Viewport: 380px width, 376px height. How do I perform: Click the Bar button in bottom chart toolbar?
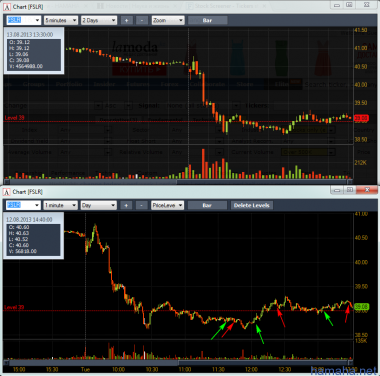[207, 205]
